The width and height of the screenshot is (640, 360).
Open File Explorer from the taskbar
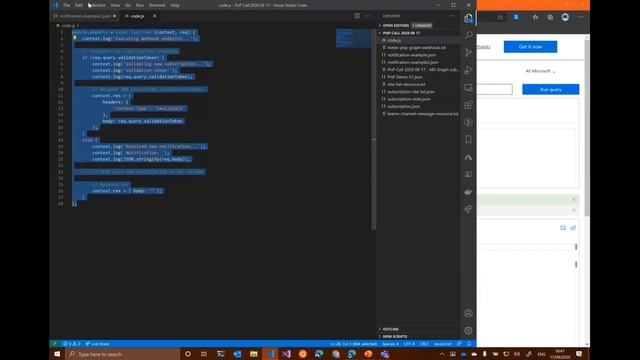(253, 354)
